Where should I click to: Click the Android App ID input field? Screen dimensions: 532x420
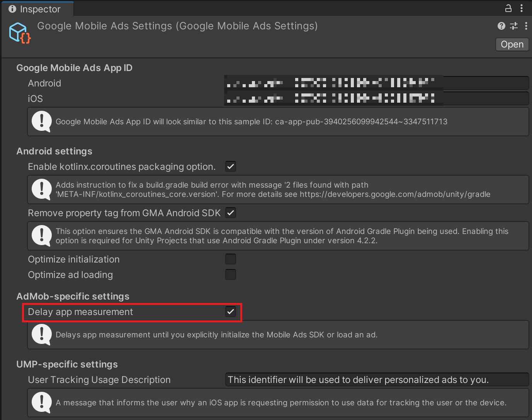376,83
